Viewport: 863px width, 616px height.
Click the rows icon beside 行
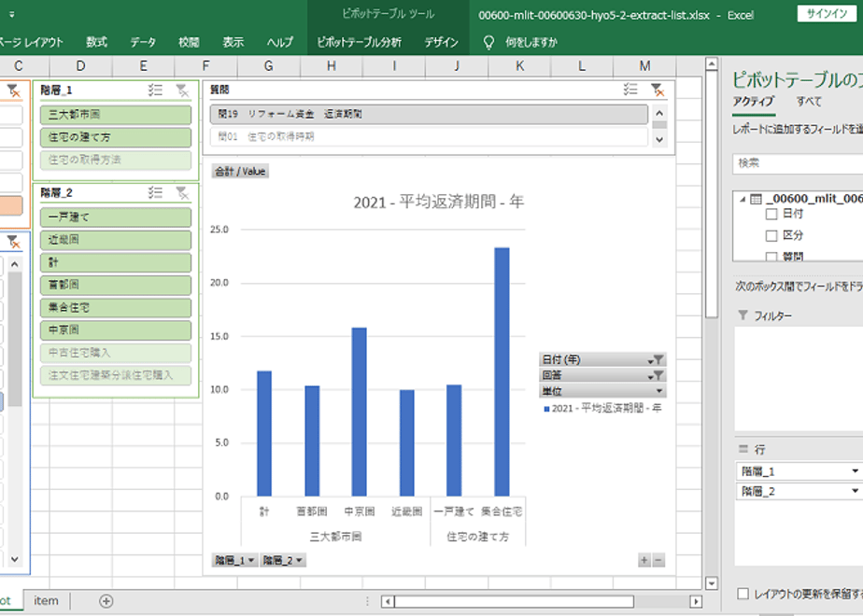coord(743,449)
